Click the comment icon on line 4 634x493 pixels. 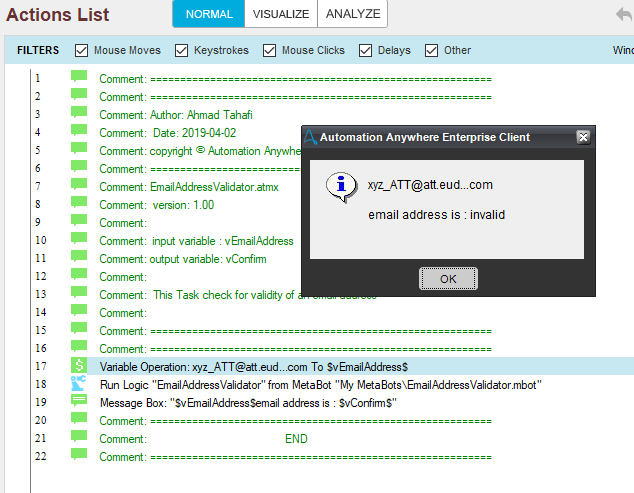pyautogui.click(x=79, y=130)
